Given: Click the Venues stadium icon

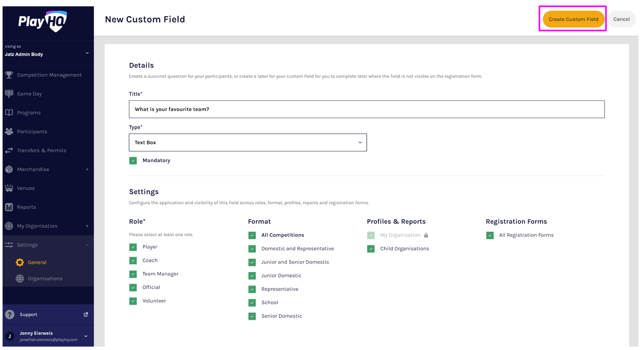Looking at the screenshot, I should pyautogui.click(x=9, y=188).
